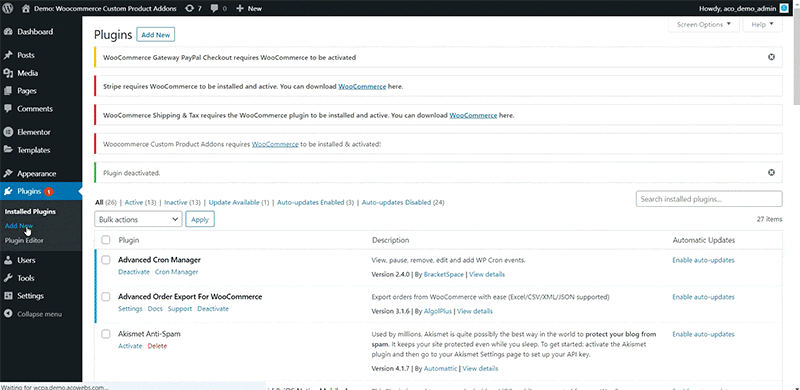Open the comments bubble in admin bar
800x390 pixels.
pos(214,9)
